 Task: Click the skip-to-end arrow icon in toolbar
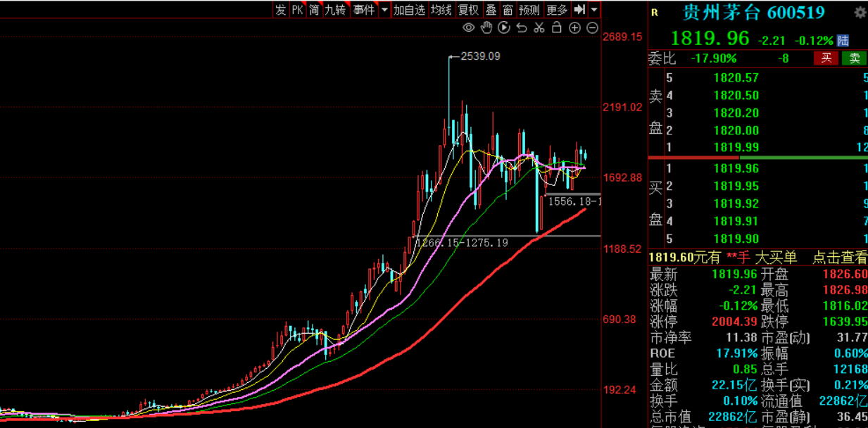(x=579, y=9)
